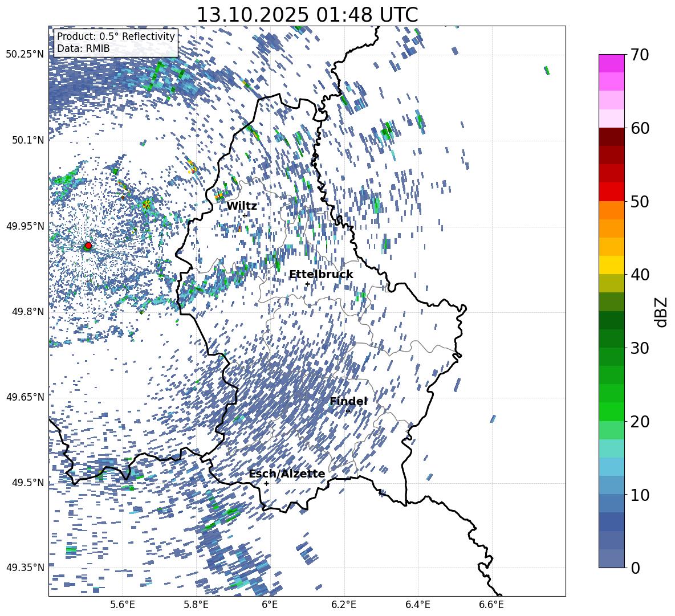Click the 0 tick on colorbar
Screen dimensions: 675x616
click(636, 568)
